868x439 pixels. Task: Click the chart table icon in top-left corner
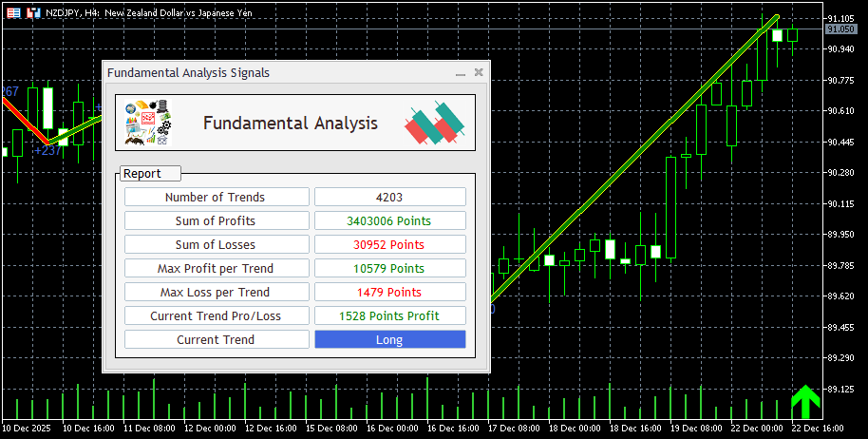tap(14, 12)
